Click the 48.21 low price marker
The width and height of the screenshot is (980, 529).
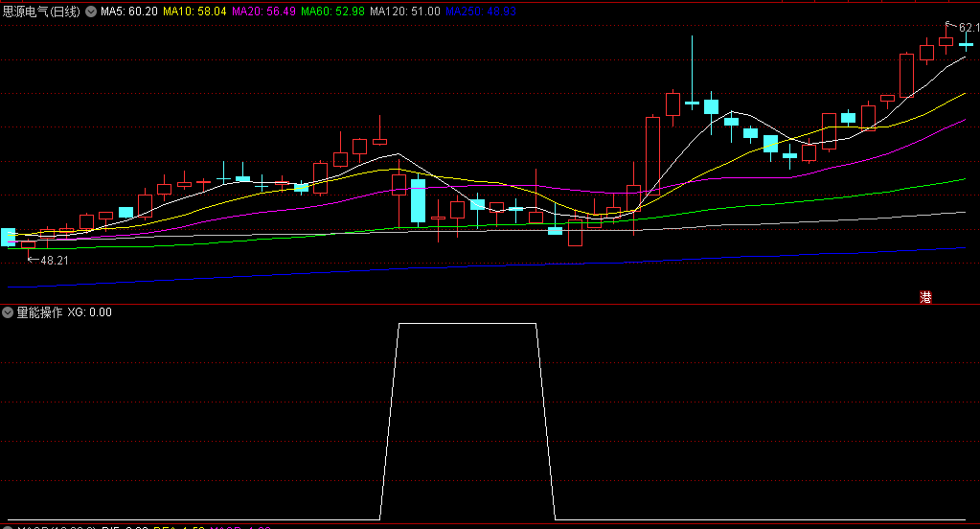pos(48,260)
